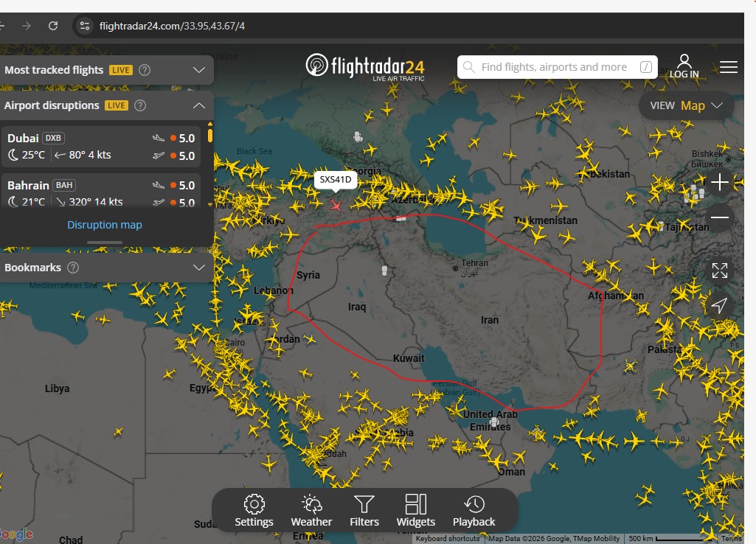Open the Widgets panel

(415, 511)
